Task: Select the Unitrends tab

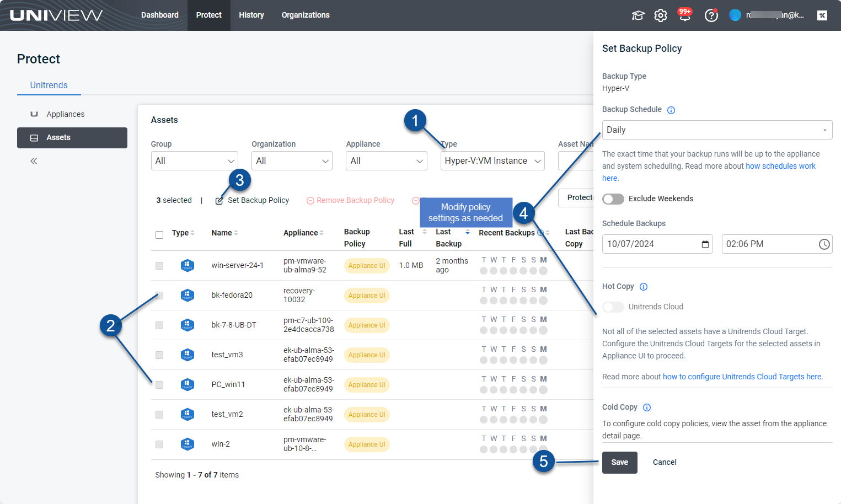Action: pos(49,85)
